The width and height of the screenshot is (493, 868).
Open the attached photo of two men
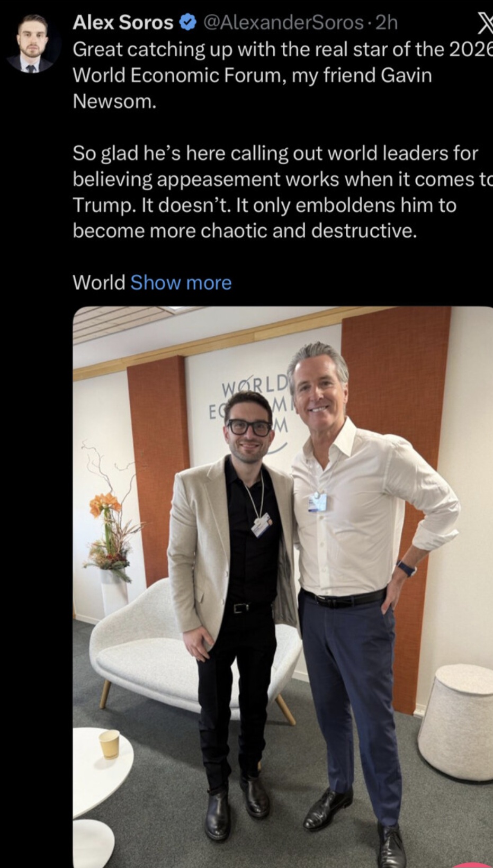click(x=283, y=587)
